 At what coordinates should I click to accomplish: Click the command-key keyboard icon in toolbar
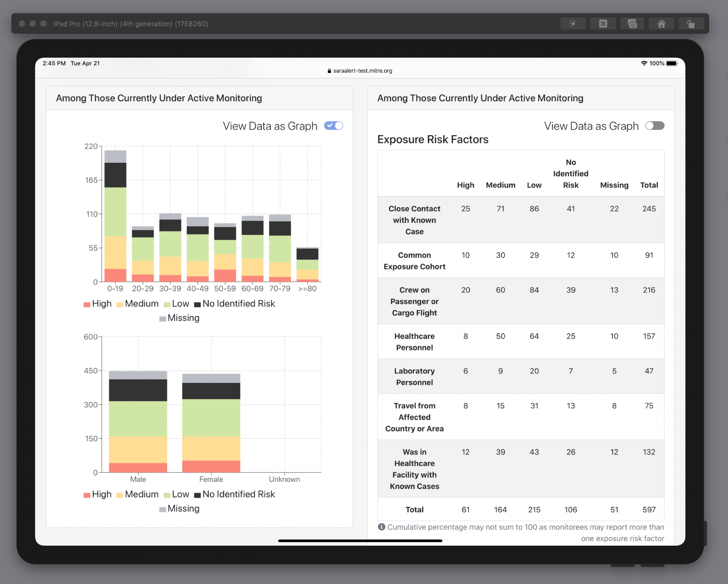603,24
